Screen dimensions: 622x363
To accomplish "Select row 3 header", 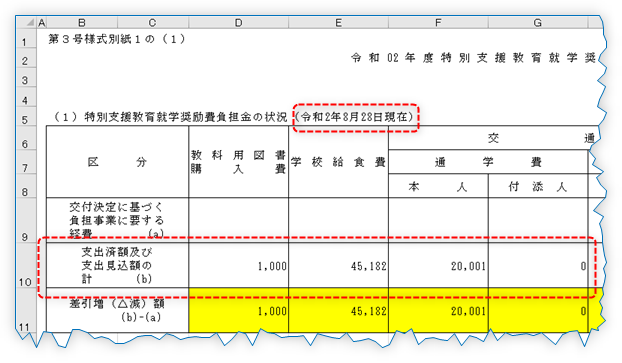I will (26, 77).
